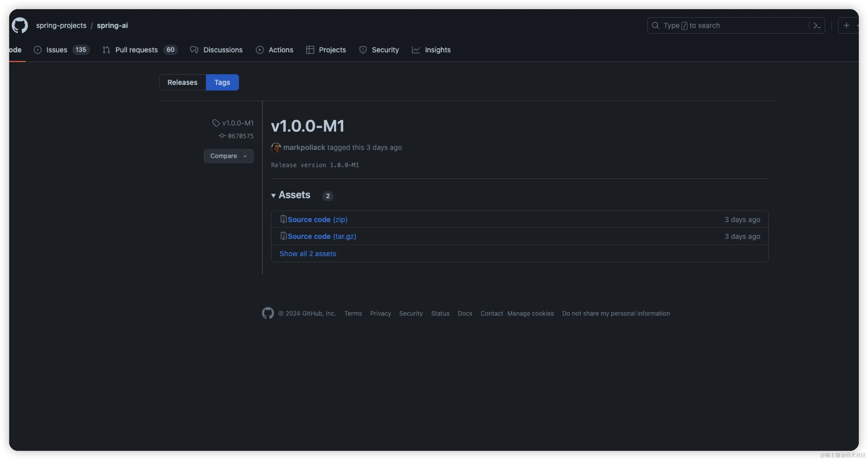Click the Insights graph icon
This screenshot has width=868, height=460.
pos(416,50)
